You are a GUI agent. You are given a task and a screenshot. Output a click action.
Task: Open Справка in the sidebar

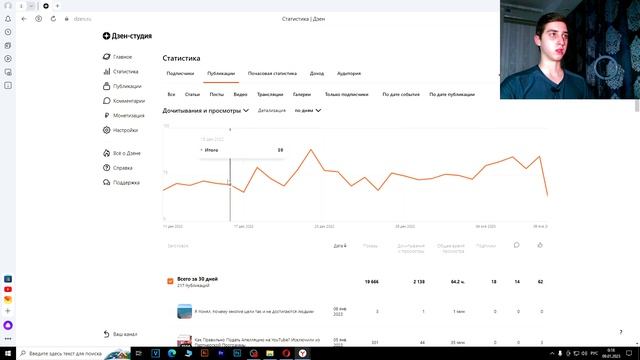pos(118,168)
